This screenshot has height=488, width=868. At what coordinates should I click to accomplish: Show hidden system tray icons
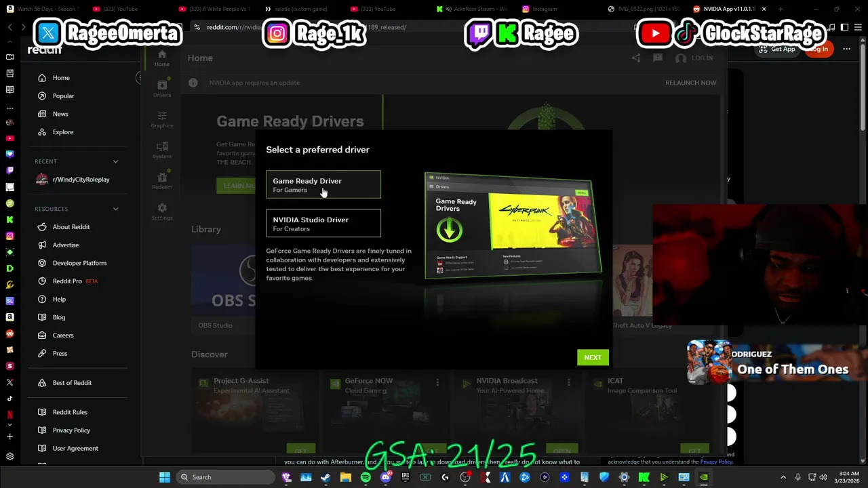783,477
